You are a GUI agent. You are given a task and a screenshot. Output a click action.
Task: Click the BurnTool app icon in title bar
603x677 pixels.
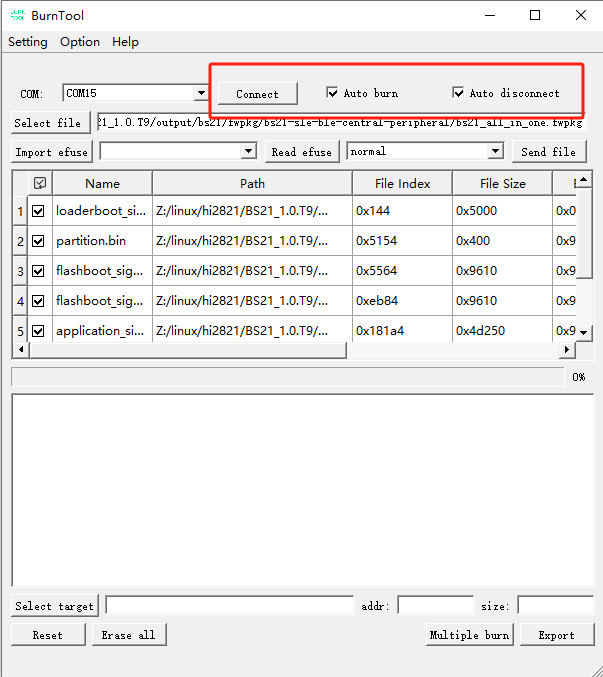(x=18, y=15)
